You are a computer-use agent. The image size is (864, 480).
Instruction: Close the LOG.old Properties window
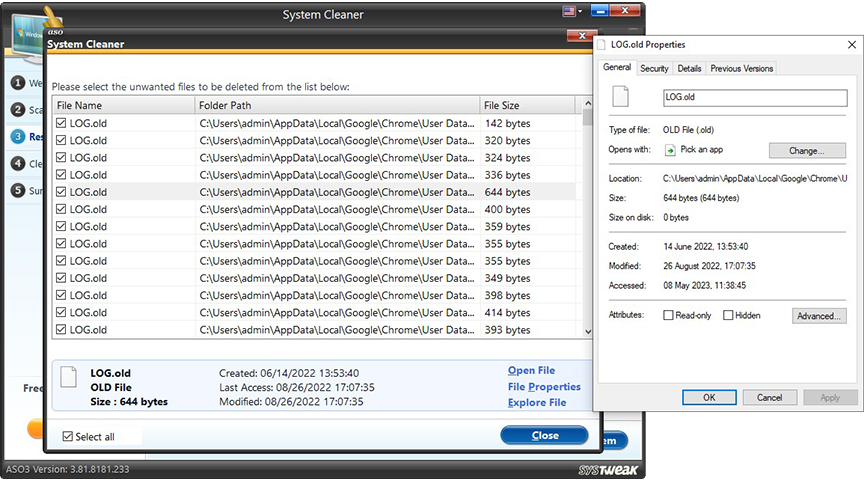tap(851, 45)
